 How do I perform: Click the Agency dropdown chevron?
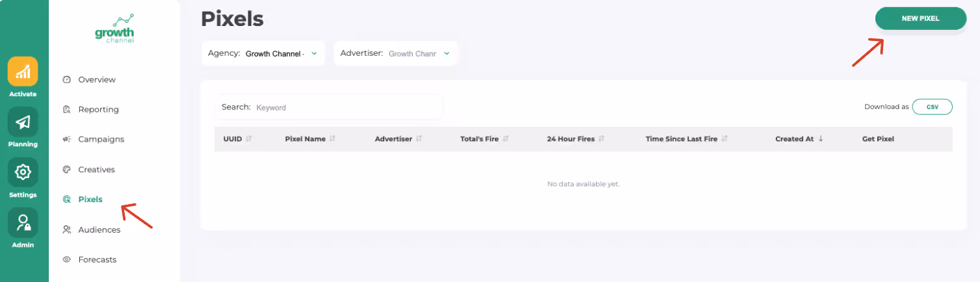click(314, 53)
